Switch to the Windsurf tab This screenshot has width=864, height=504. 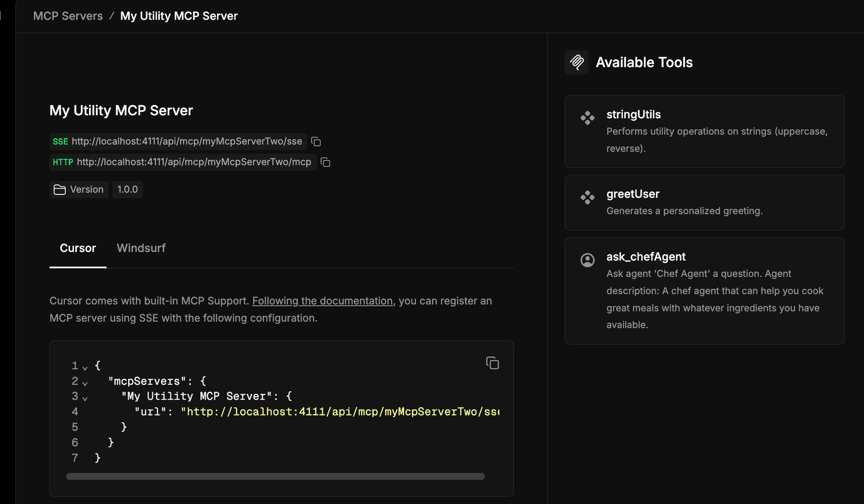coord(141,248)
